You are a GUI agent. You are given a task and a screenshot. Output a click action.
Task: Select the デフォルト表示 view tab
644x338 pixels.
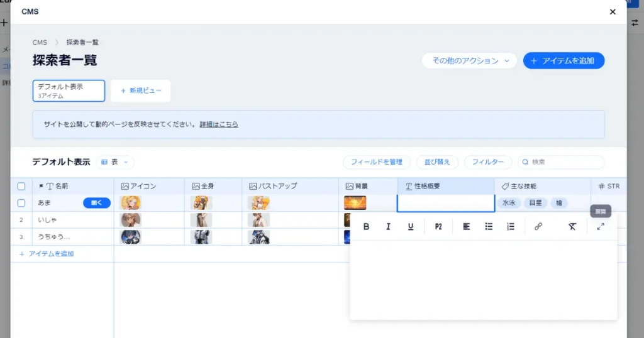[69, 90]
